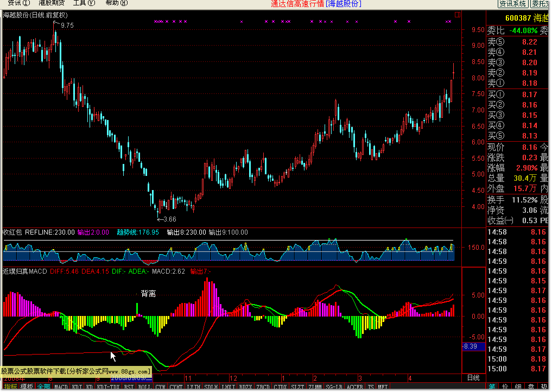Switch to the ZLMM indicator tab
Viewport: 552px width, 392px height.
(x=315, y=387)
